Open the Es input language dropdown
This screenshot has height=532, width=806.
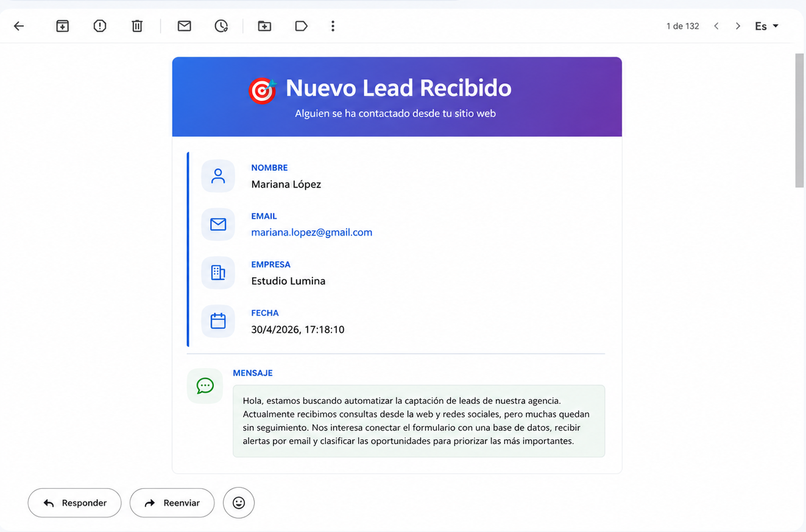[x=767, y=26]
